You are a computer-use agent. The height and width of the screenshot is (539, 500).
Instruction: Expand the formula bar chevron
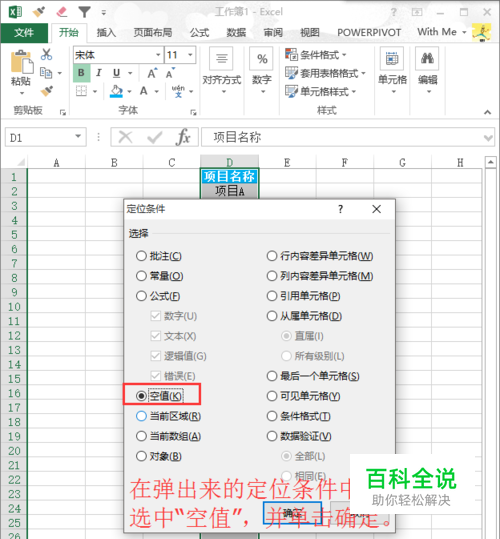(x=488, y=138)
